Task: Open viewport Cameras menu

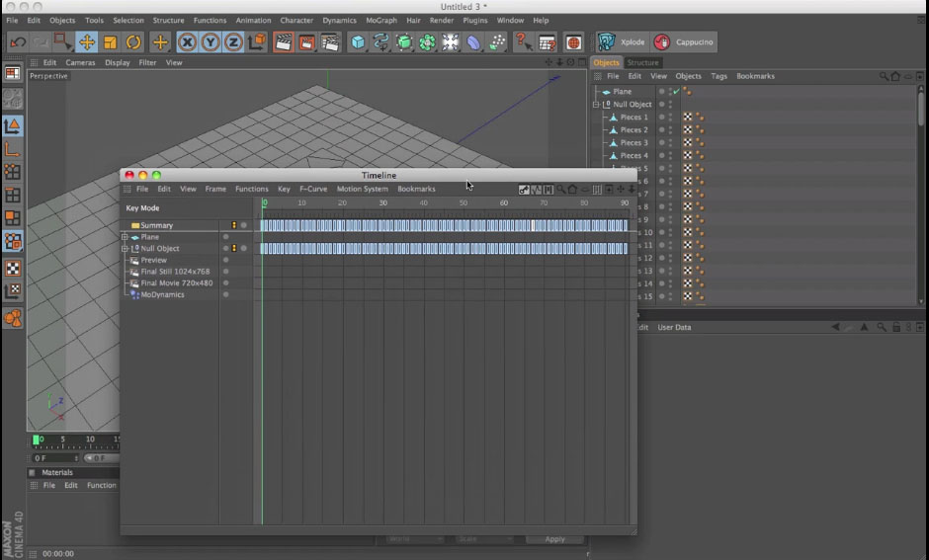Action: (x=80, y=62)
